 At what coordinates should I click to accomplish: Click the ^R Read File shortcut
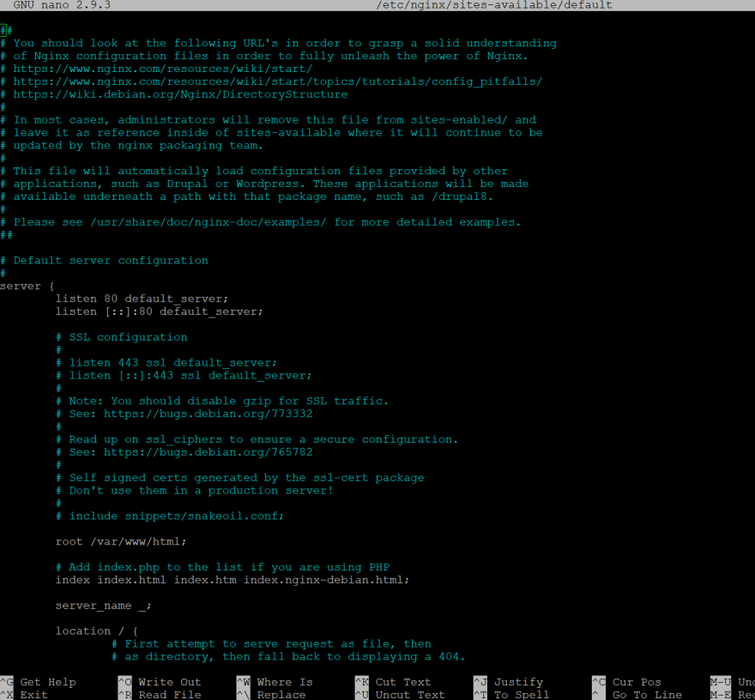(160, 695)
